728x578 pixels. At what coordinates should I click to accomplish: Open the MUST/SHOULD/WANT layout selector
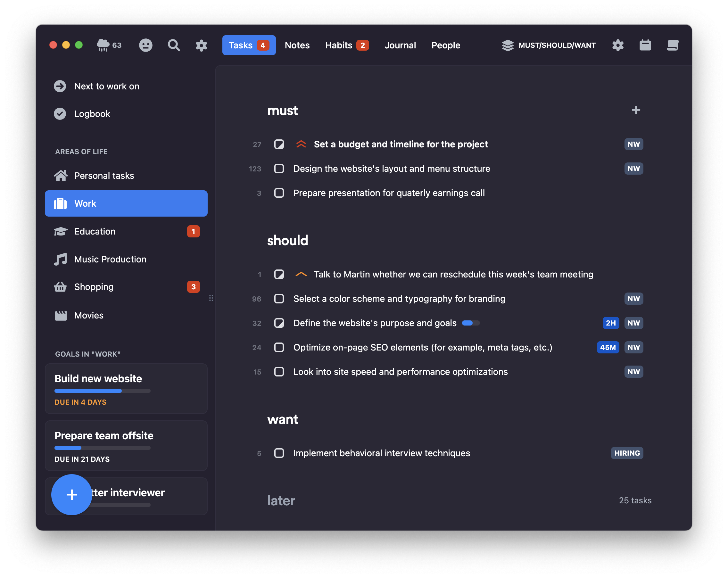[549, 45]
